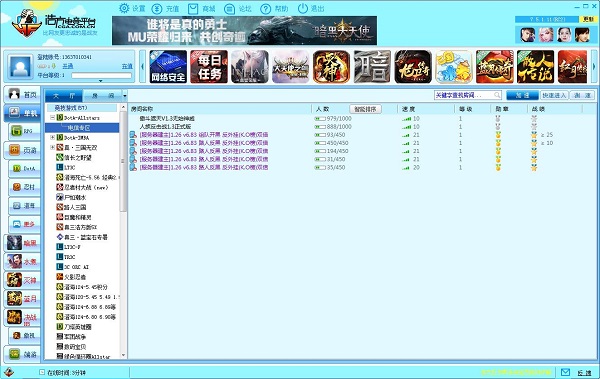The width and height of the screenshot is (600, 379).
Task: Open dropdown arrow beside 房间 tab
Action: coord(125,95)
